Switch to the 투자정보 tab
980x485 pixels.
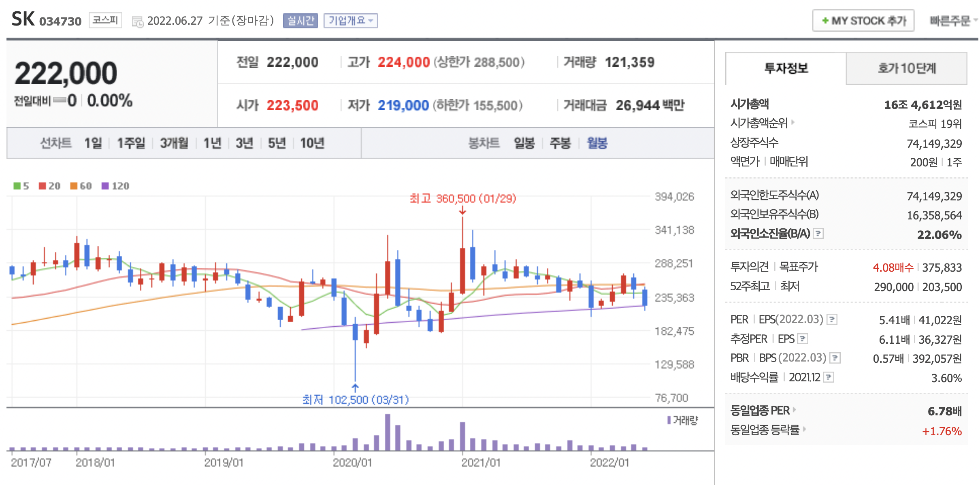click(786, 68)
